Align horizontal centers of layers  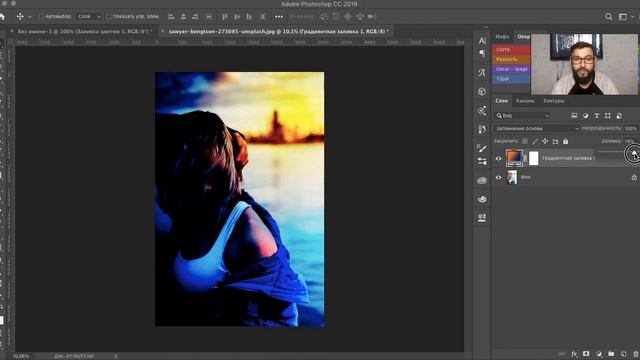(183, 16)
